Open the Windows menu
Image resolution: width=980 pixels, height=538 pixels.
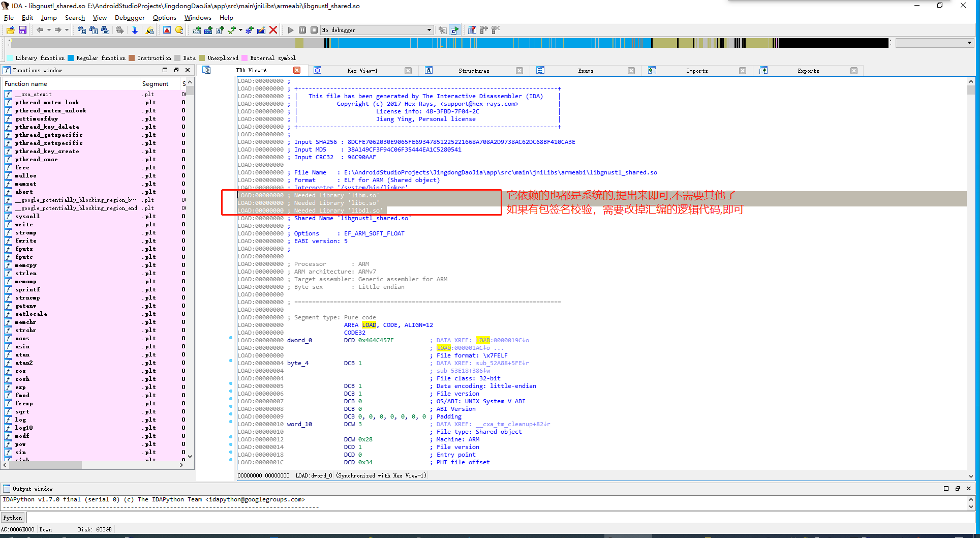(x=198, y=18)
